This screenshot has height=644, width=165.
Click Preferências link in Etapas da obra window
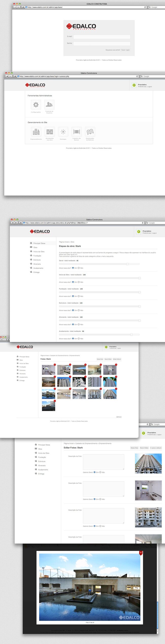pos(147,233)
